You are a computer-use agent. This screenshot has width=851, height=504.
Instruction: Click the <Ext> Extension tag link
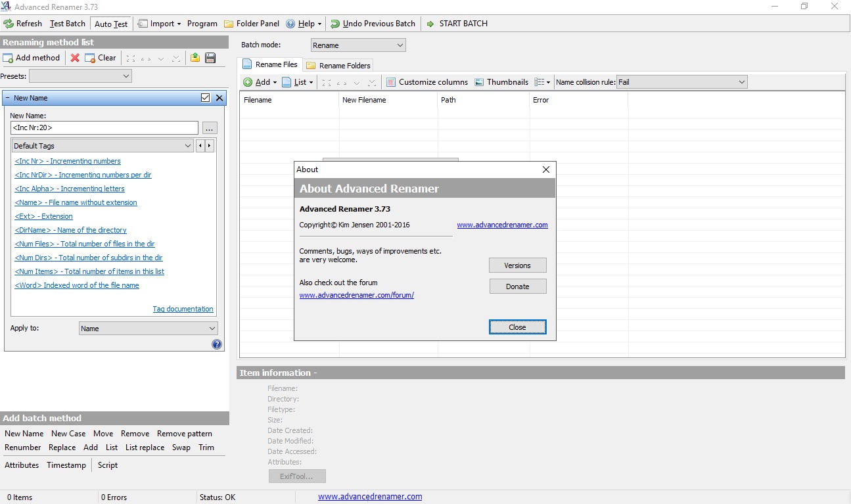pyautogui.click(x=43, y=216)
